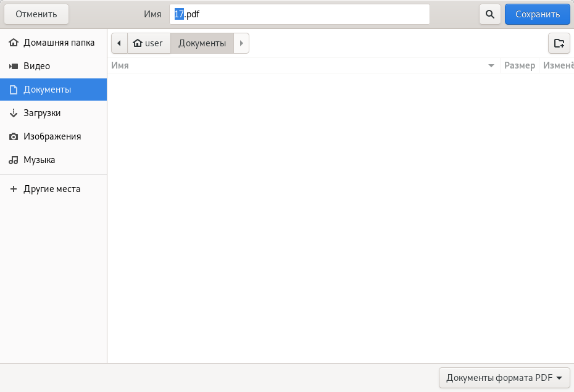Click the document icon beside Документы in the sidebar

[14, 90]
